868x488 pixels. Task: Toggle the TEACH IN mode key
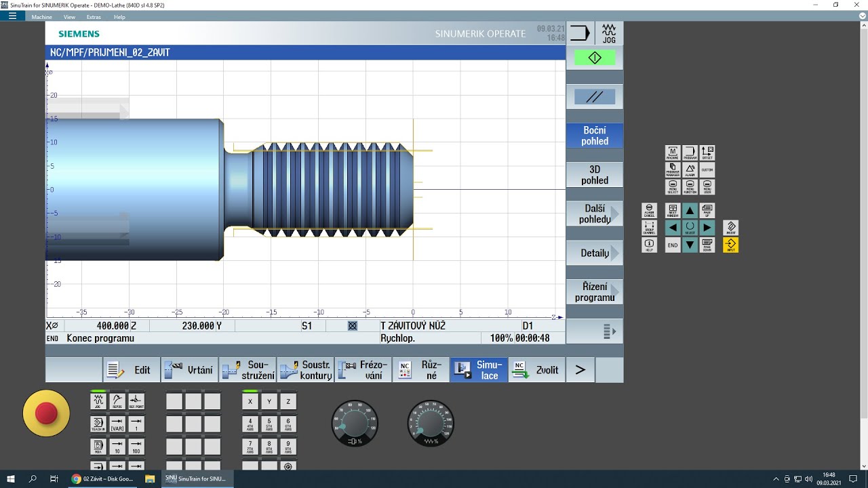98,424
